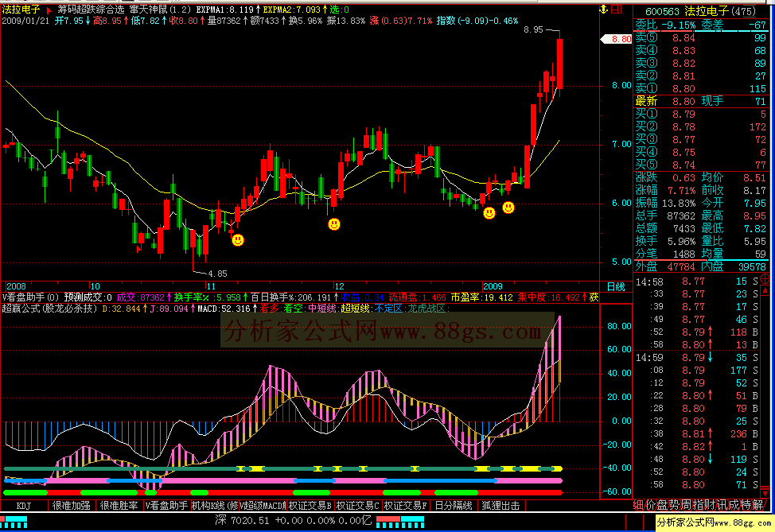Click the 超赢公式(股龙必杀技) indicator title
The height and width of the screenshot is (532, 775).
tap(50, 309)
